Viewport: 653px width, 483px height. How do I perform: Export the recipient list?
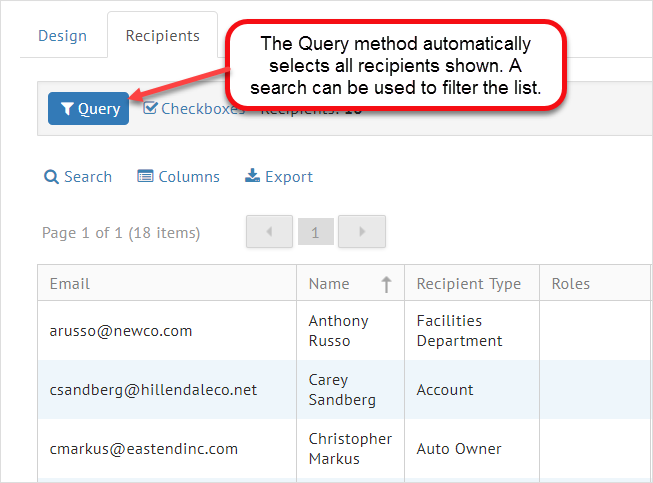click(x=279, y=177)
